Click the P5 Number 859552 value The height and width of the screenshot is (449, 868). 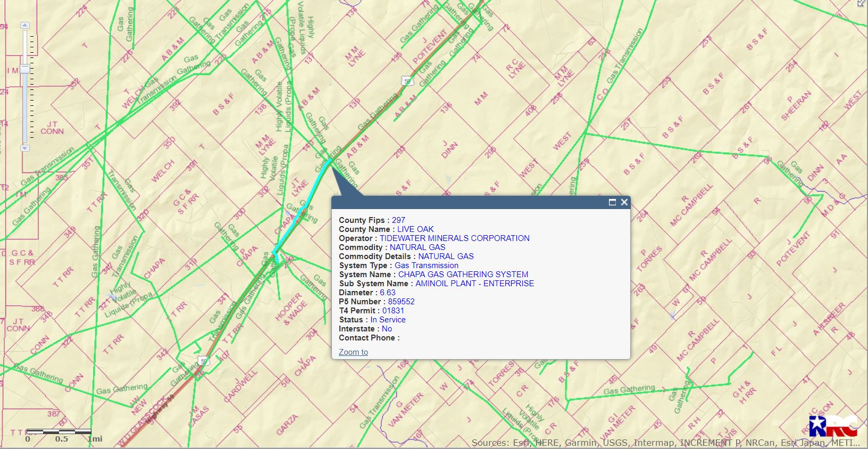pyautogui.click(x=401, y=302)
